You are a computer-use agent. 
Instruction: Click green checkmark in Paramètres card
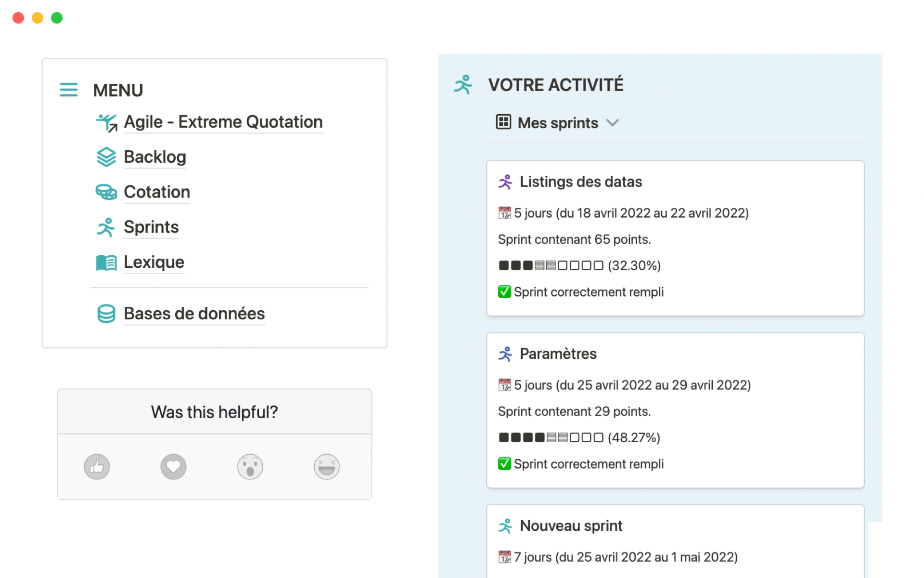tap(504, 464)
